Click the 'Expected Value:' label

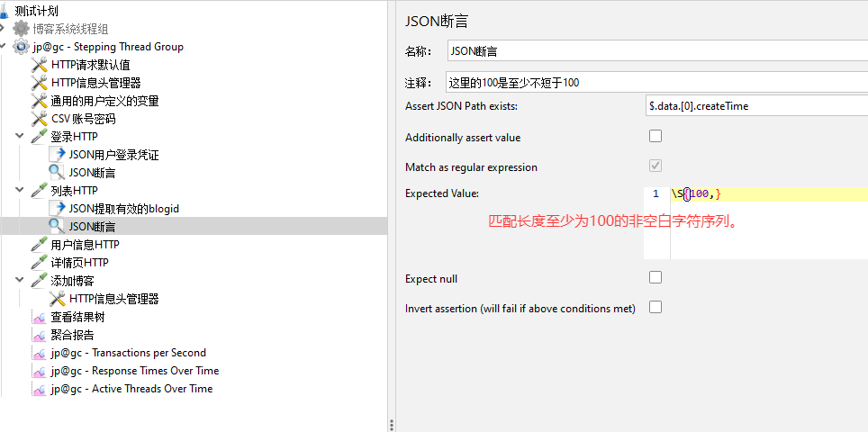coord(442,193)
